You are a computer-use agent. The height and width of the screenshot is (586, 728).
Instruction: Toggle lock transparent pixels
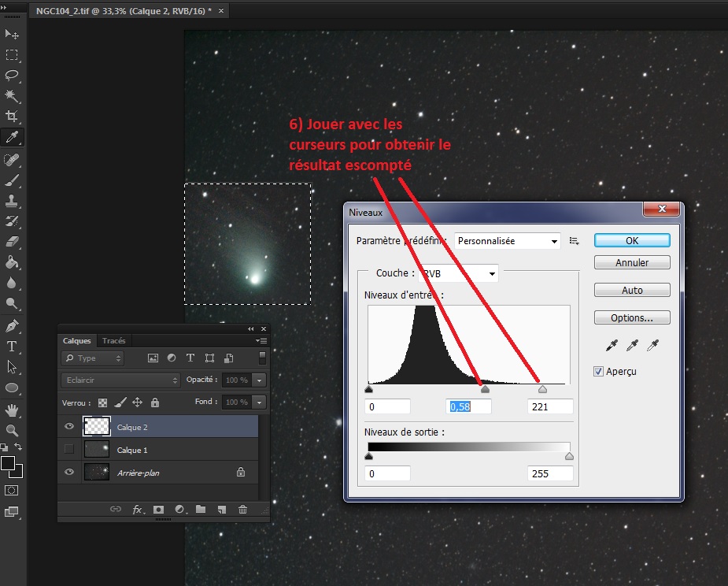(102, 403)
